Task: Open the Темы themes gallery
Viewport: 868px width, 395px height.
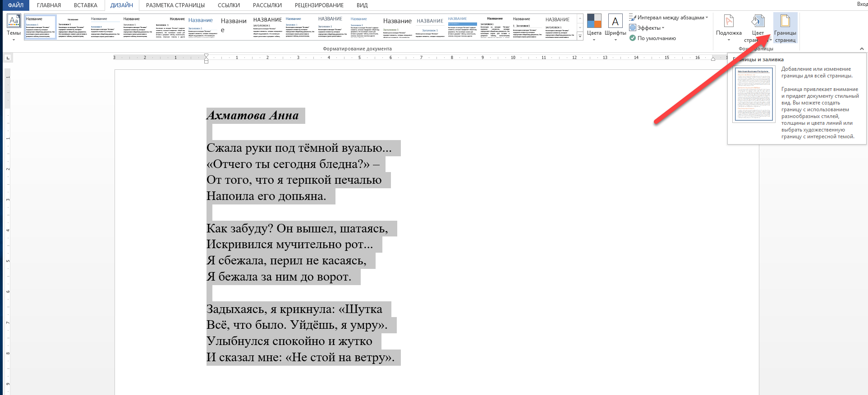Action: 14,27
